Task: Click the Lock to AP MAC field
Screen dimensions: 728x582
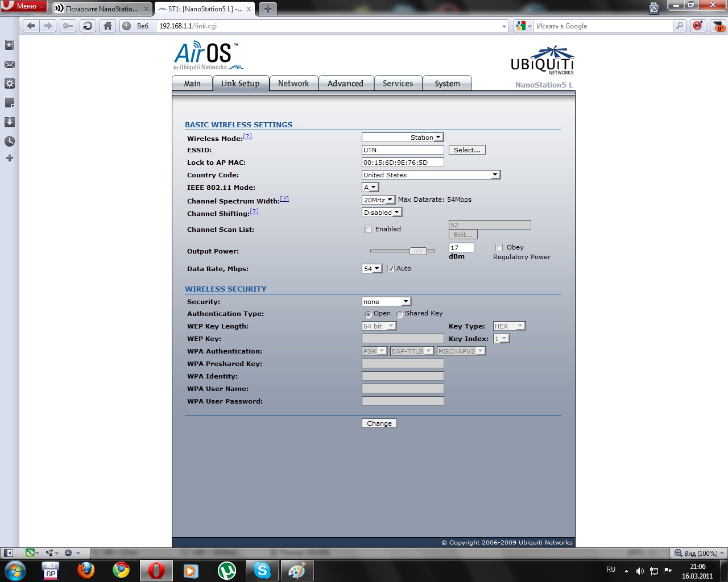Action: [403, 163]
